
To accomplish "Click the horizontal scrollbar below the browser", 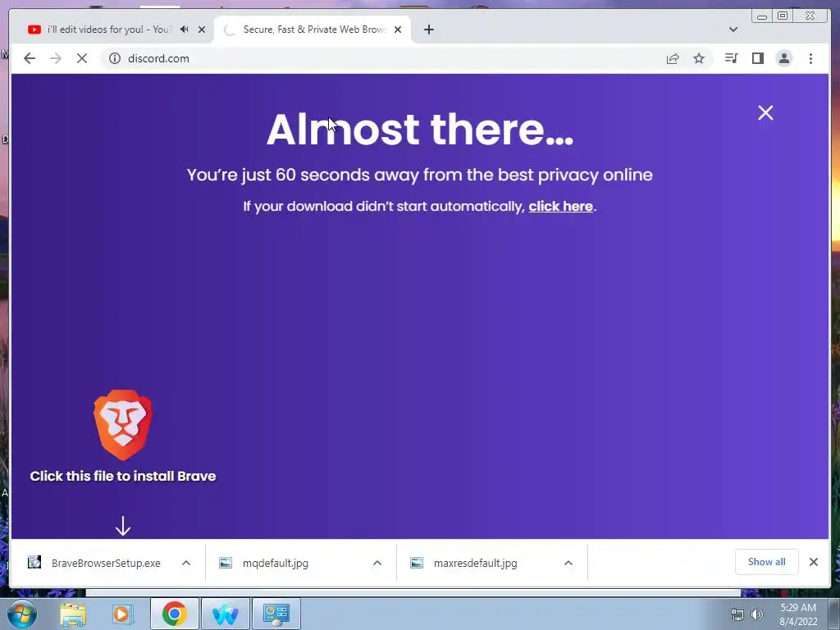I will [413, 592].
